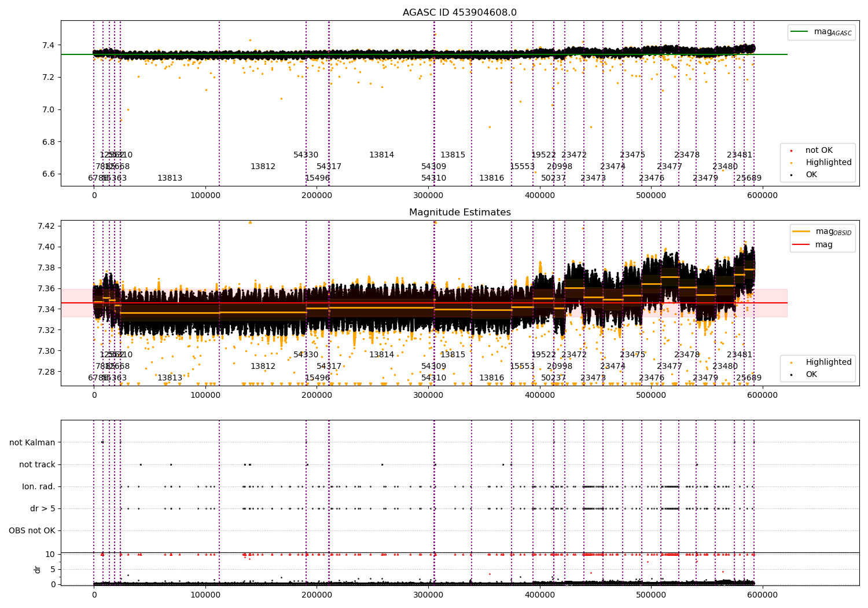Select the 'Ion. rad.' row label
Viewport: 868px width, 608px height.
39,486
